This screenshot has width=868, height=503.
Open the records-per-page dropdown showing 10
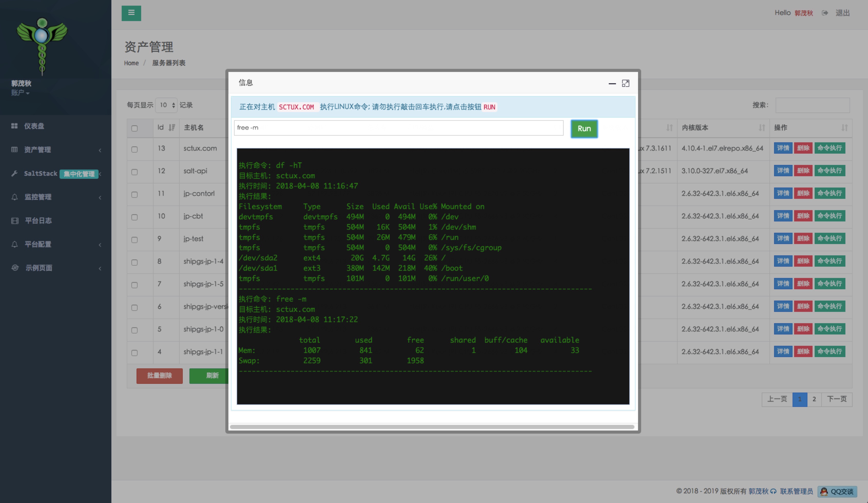166,105
